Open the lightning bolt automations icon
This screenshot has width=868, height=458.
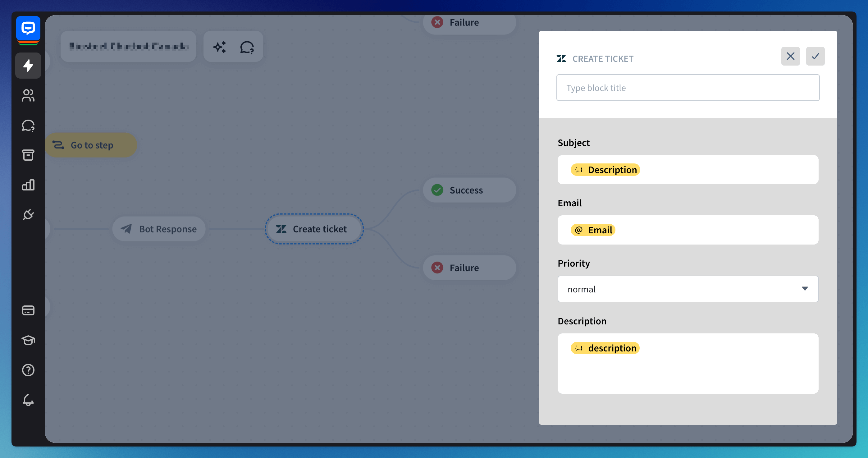[x=28, y=65]
